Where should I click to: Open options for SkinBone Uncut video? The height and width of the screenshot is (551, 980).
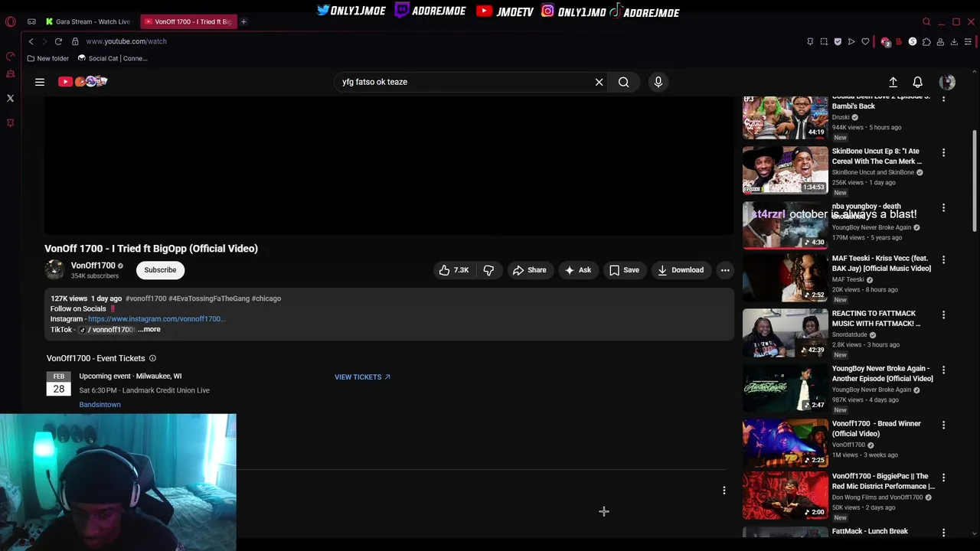(943, 153)
